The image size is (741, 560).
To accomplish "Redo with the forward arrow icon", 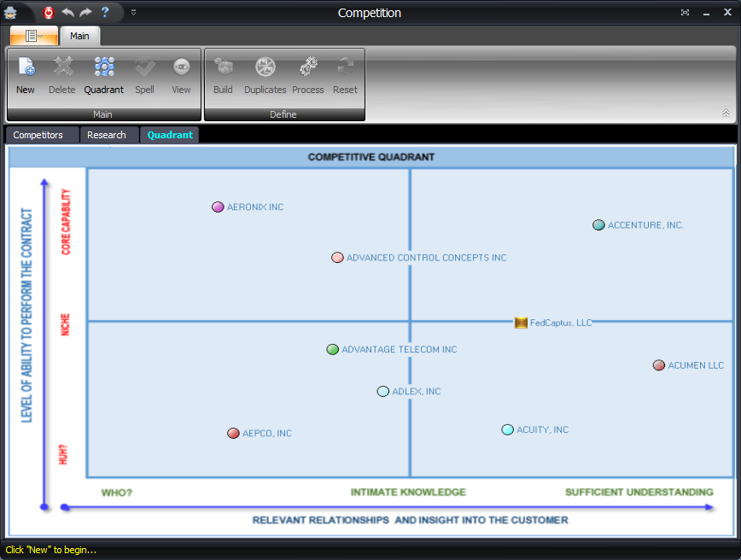I will click(85, 12).
